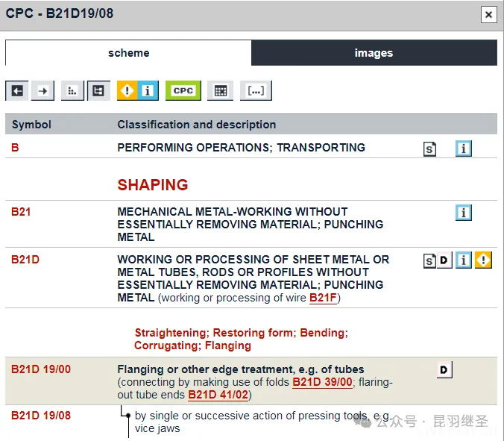504x441 pixels.
Task: Expand references with the [...] button
Action: click(x=256, y=91)
